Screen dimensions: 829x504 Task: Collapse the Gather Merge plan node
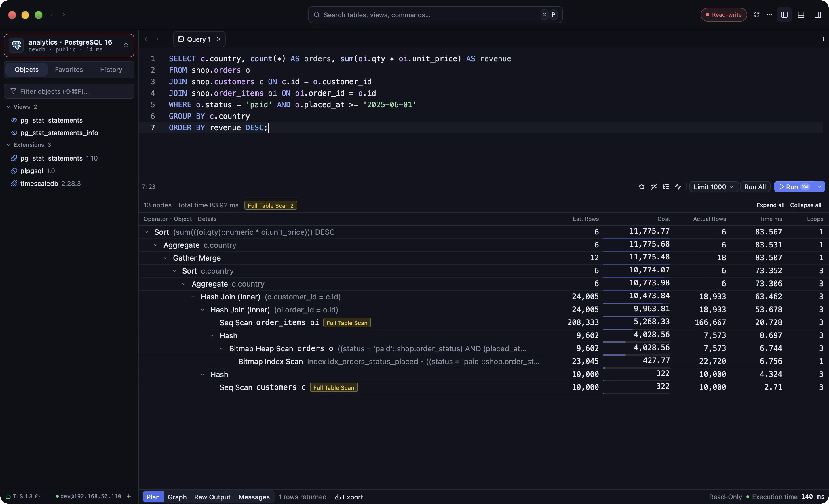coord(165,258)
